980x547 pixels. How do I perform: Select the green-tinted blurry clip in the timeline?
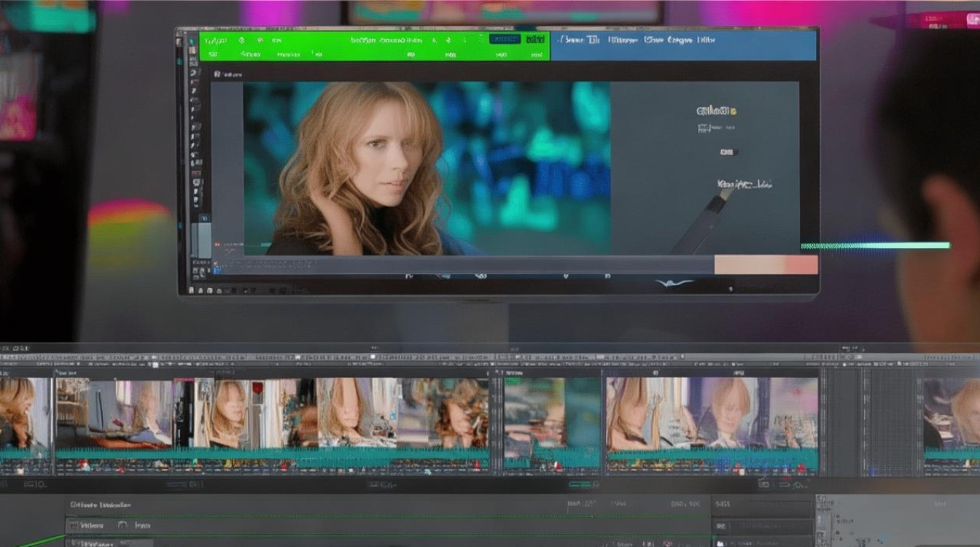point(552,412)
